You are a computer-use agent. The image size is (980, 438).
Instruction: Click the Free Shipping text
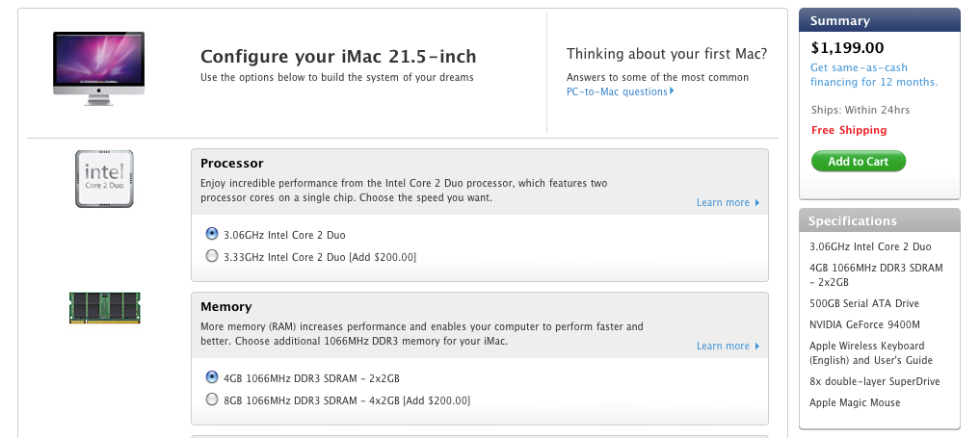pos(848,130)
